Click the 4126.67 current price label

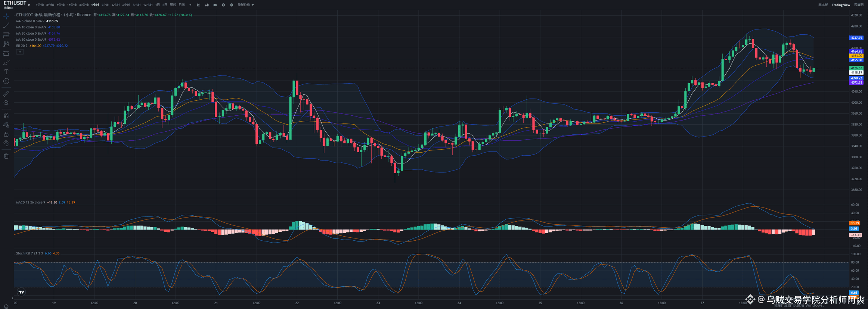pyautogui.click(x=856, y=68)
